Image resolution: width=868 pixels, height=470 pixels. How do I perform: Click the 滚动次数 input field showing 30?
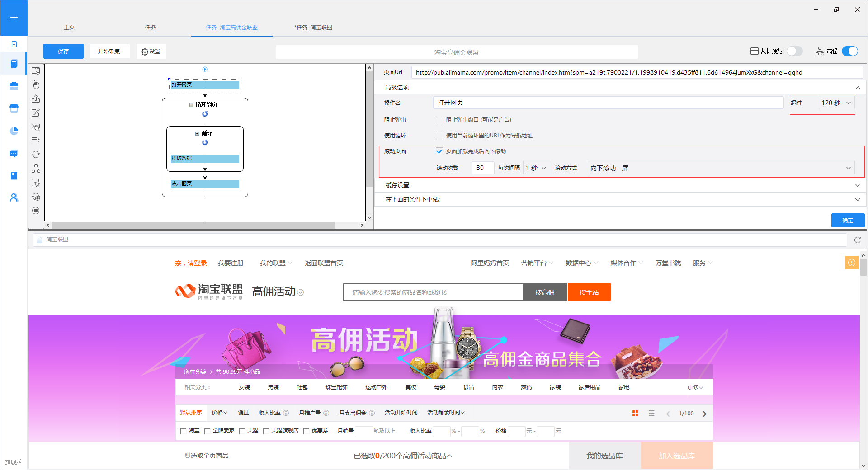point(483,168)
